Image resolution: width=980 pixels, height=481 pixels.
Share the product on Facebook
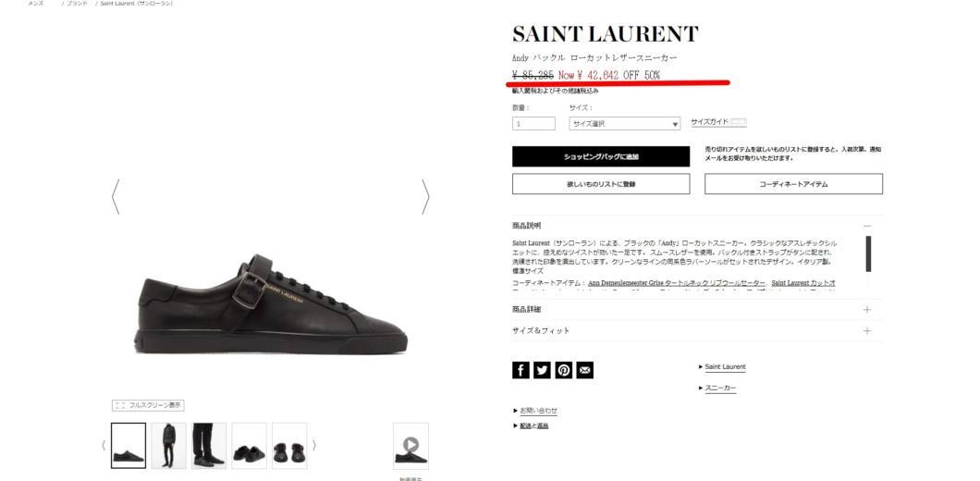tap(521, 370)
